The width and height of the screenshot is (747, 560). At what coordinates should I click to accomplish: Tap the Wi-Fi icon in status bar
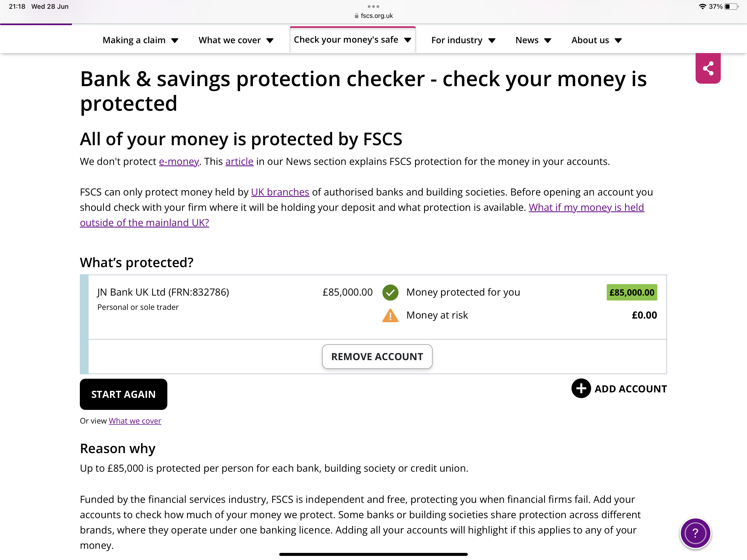[x=702, y=6]
